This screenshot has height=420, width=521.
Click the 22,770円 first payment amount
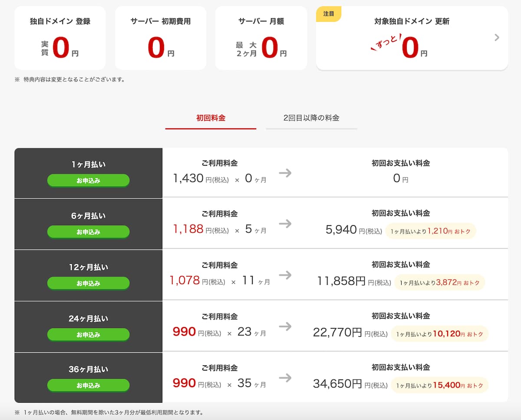click(350, 333)
